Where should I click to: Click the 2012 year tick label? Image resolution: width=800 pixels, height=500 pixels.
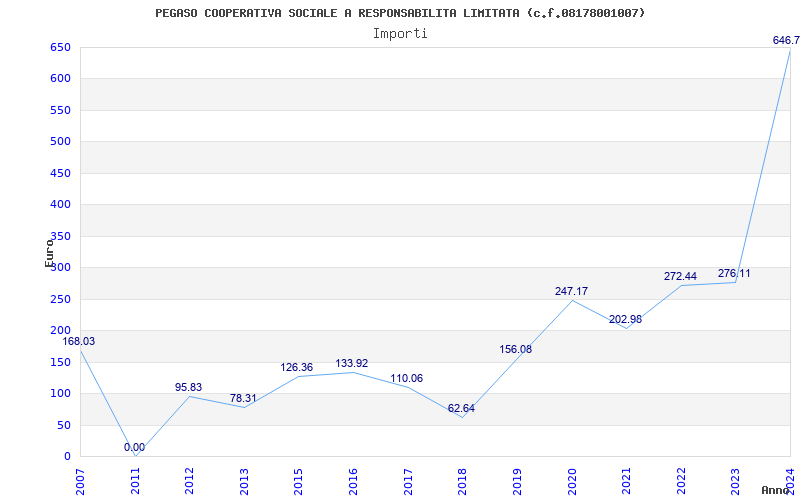click(189, 482)
